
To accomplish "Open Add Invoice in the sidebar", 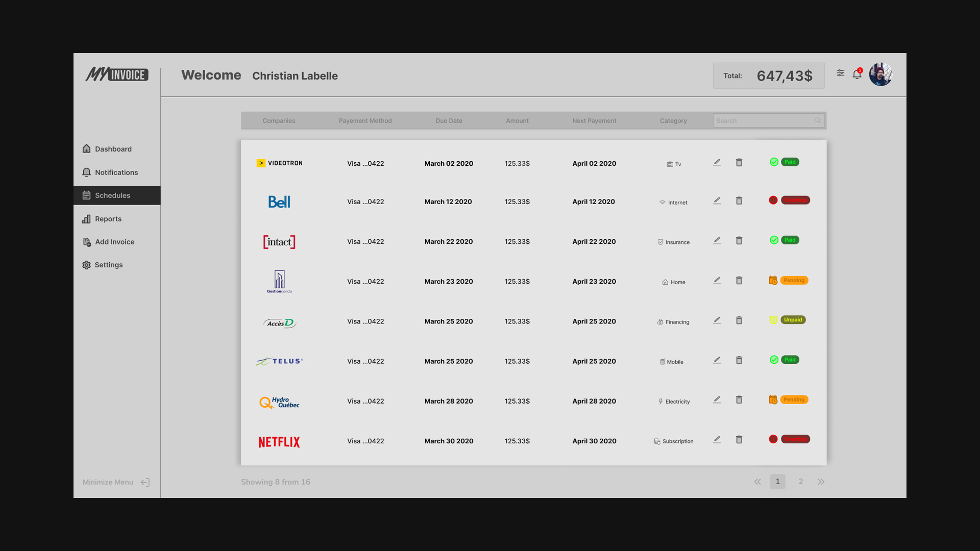I will click(114, 242).
